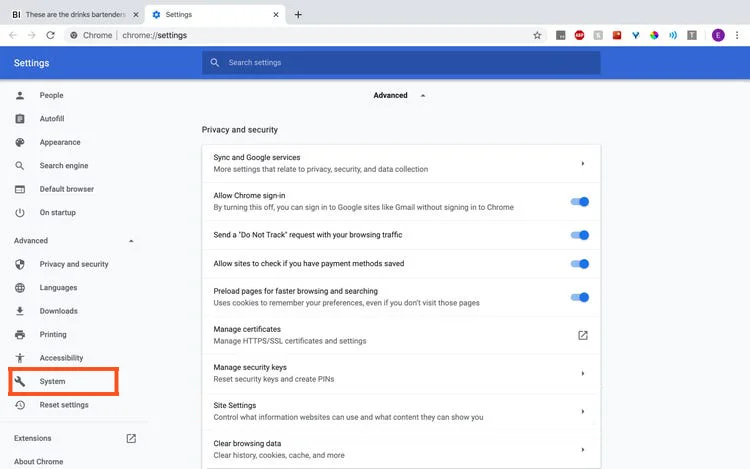Viewport: 750px width, 469px height.
Task: Reload the current page
Action: click(x=50, y=35)
